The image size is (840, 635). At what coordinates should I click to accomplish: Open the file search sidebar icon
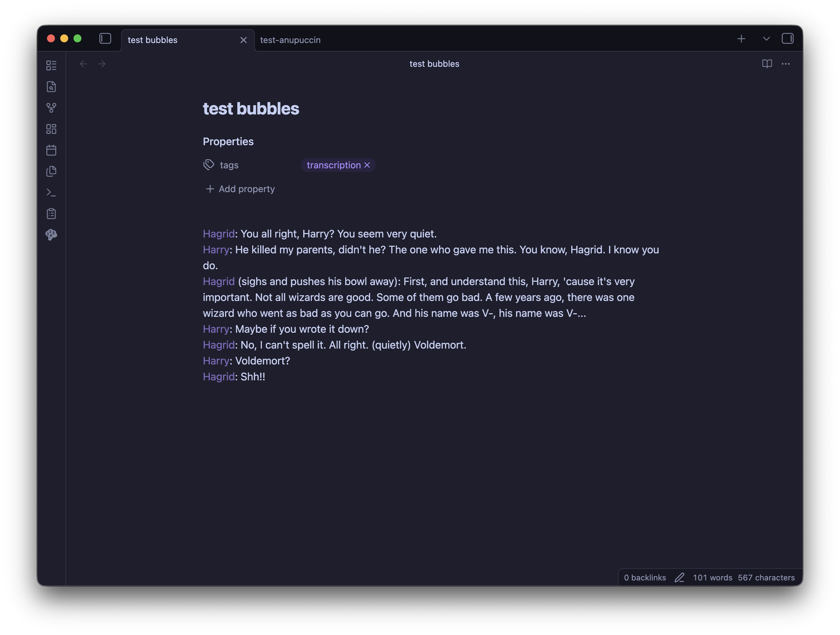coord(51,87)
